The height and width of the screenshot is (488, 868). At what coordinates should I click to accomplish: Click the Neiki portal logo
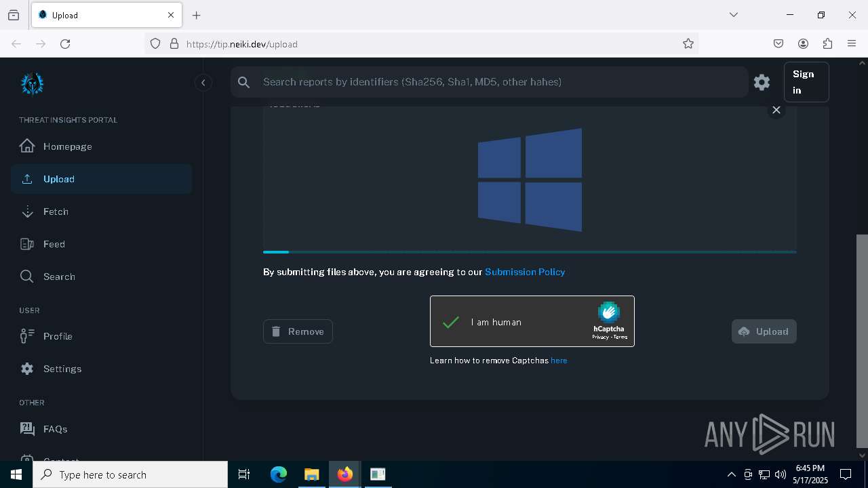pos(32,84)
